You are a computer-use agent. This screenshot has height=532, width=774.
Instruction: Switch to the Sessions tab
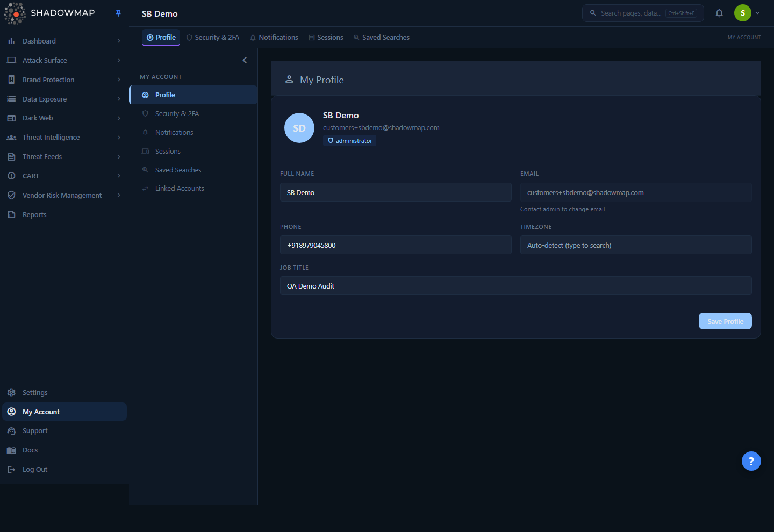326,38
